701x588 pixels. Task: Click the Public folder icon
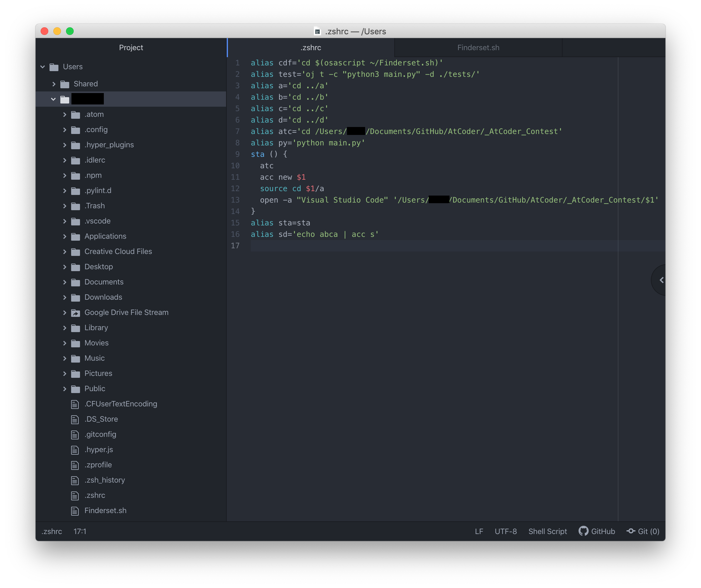point(76,389)
